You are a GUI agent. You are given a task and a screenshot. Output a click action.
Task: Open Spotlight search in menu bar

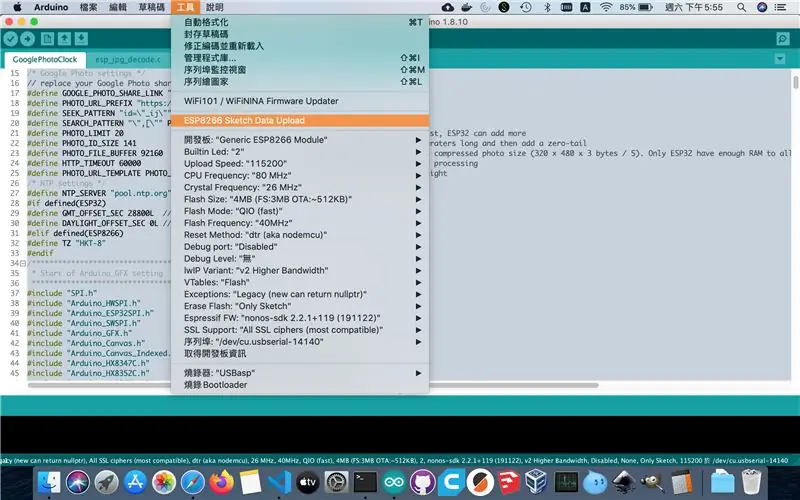[x=741, y=7]
